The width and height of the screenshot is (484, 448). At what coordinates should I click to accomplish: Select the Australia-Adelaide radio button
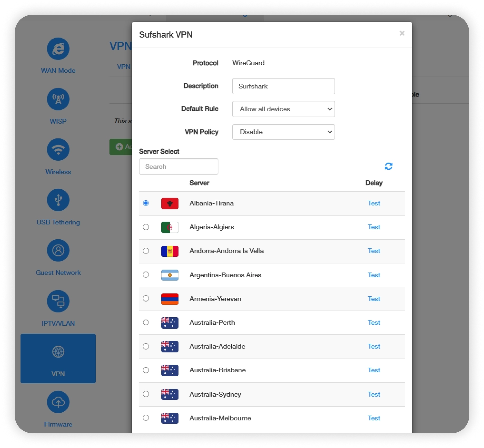[x=146, y=346]
